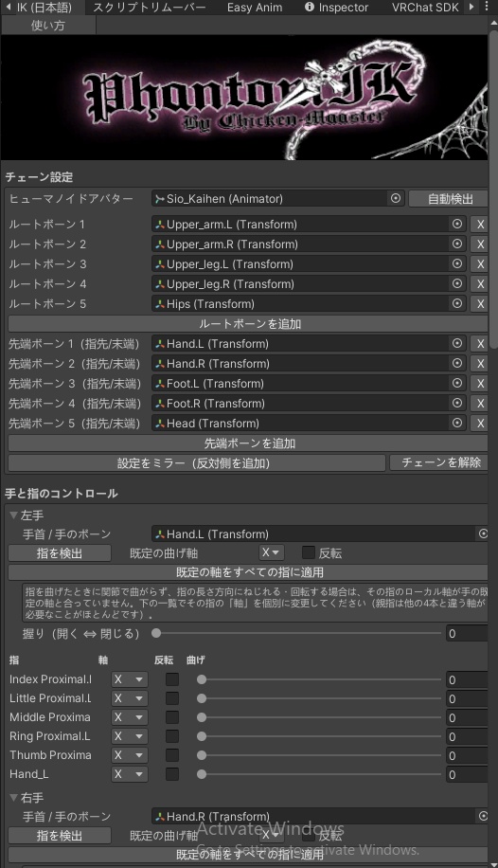498x868 pixels.
Task: Open object picker for Upper_leg.R root bone
Action: (x=457, y=283)
